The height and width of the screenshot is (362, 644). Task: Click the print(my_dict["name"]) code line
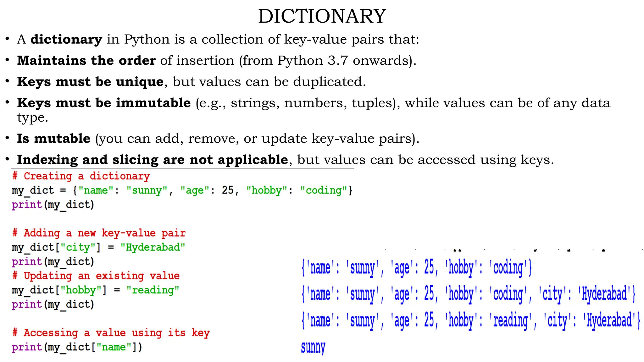[x=77, y=347]
